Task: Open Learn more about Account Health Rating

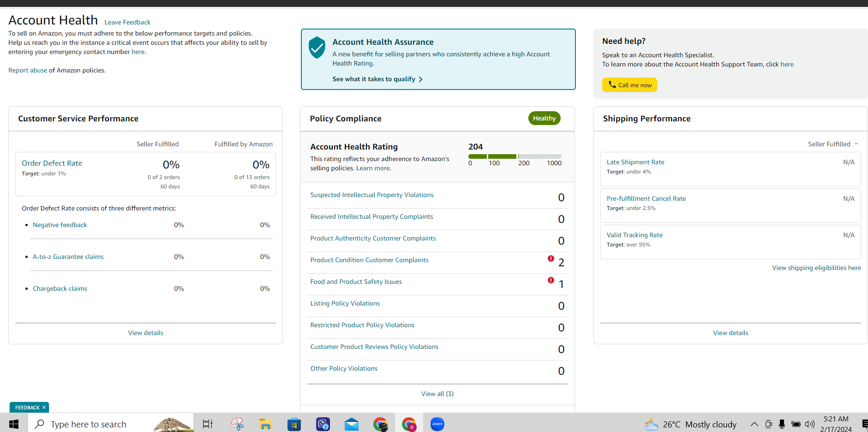Action: pos(373,168)
